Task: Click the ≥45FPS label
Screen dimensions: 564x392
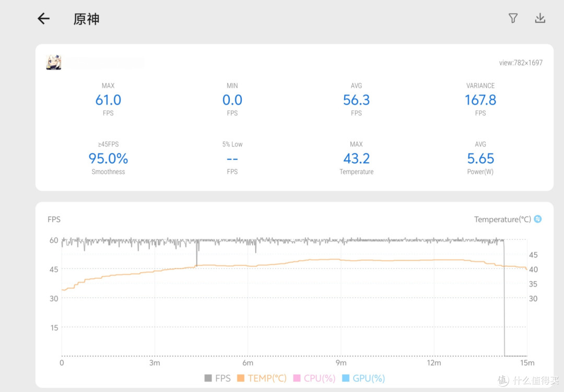Action: point(108,144)
